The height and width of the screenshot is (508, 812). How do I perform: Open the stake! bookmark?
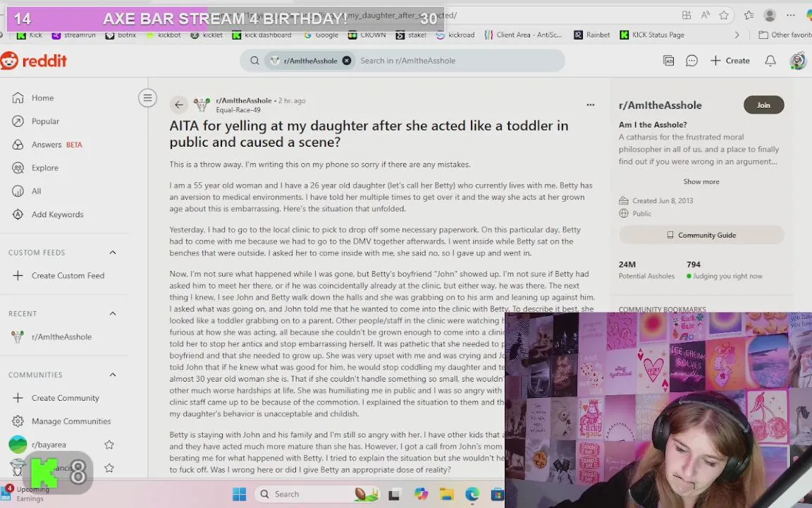[x=411, y=35]
